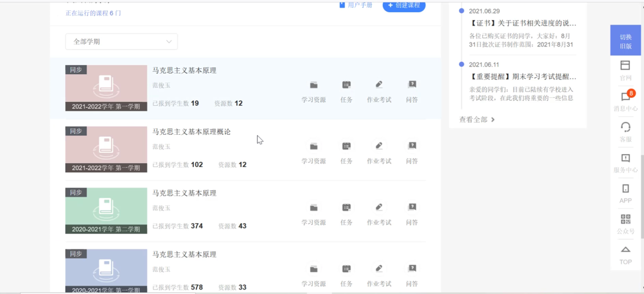Screen dimensions: 644x294
Task: Click the APP phone icon in sidebar
Action: click(625, 189)
